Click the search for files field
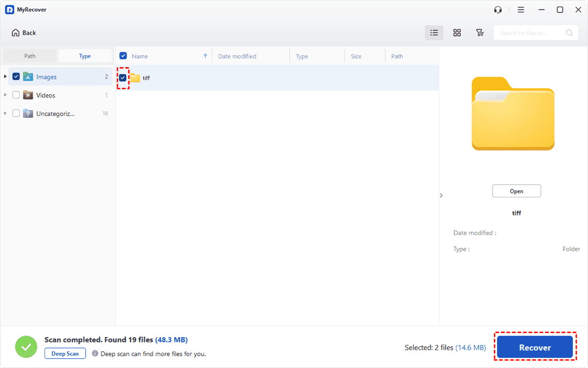 pyautogui.click(x=529, y=33)
